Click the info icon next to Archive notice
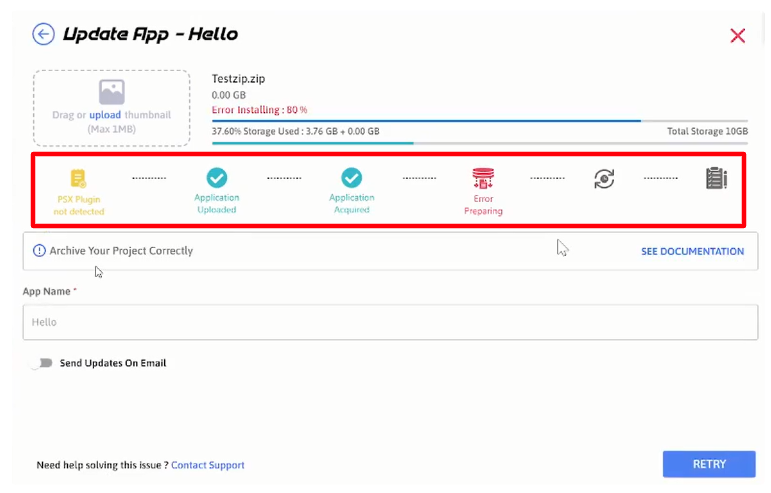The height and width of the screenshot is (493, 771). coord(39,251)
